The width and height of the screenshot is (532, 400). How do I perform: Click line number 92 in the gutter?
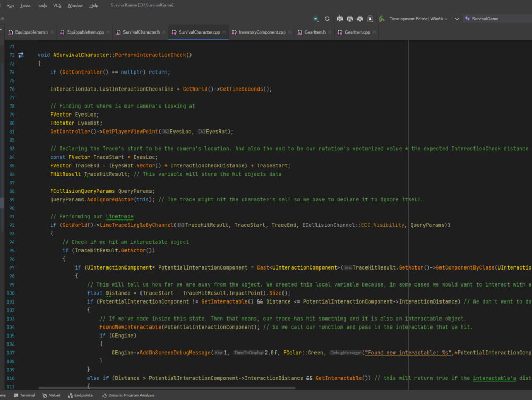[12, 225]
